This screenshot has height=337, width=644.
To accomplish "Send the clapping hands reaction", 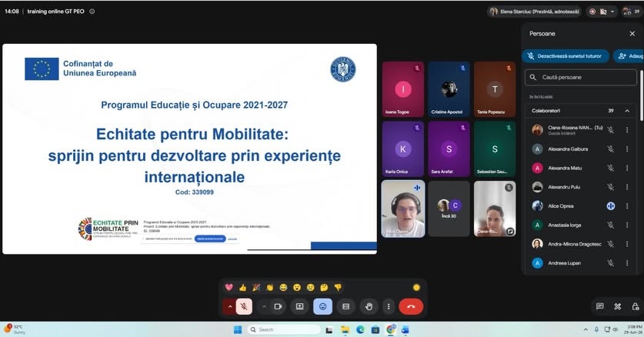I will click(270, 287).
